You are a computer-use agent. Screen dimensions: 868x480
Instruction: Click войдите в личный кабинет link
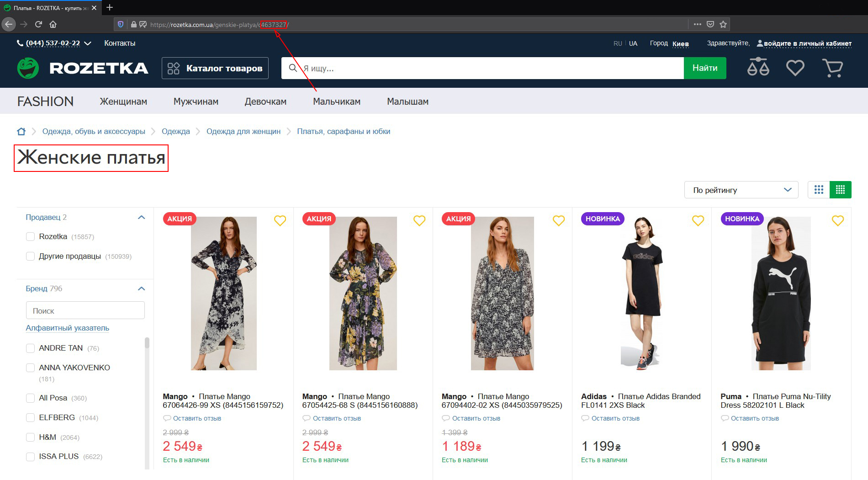pyautogui.click(x=807, y=44)
